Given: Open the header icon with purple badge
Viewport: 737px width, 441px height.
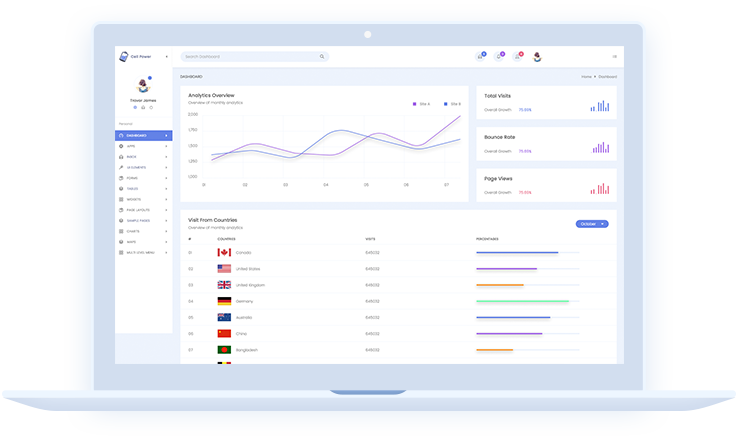Looking at the screenshot, I should point(499,57).
